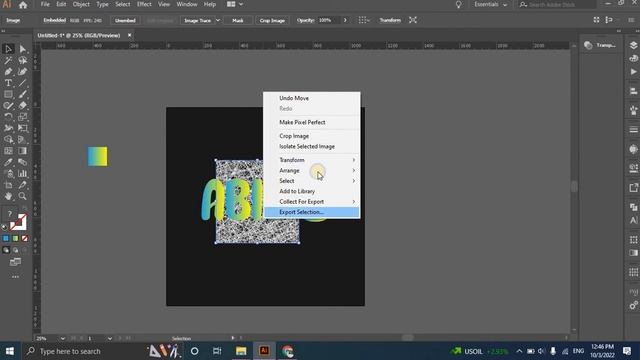640x360 pixels.
Task: Click the Image Trace button
Action: coord(198,20)
